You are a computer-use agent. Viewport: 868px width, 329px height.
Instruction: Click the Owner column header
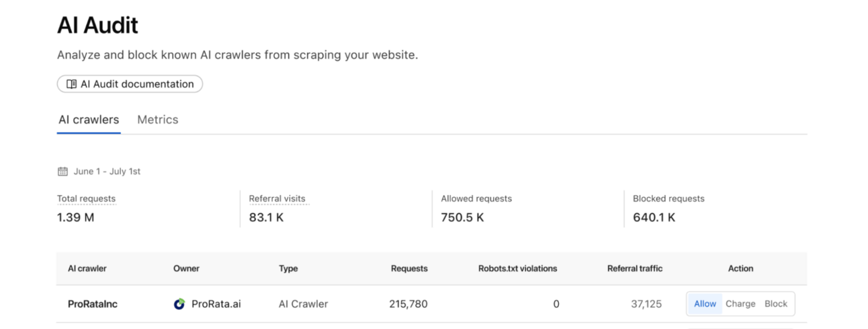[186, 268]
